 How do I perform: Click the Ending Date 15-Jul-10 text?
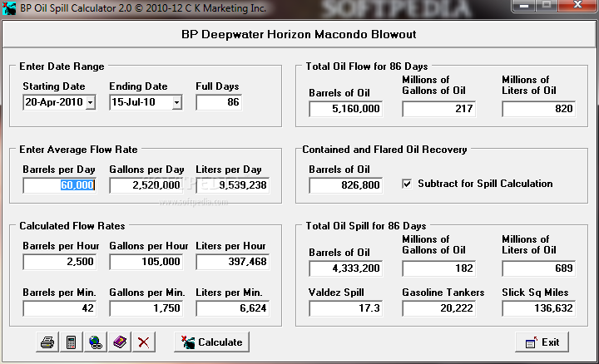(133, 102)
